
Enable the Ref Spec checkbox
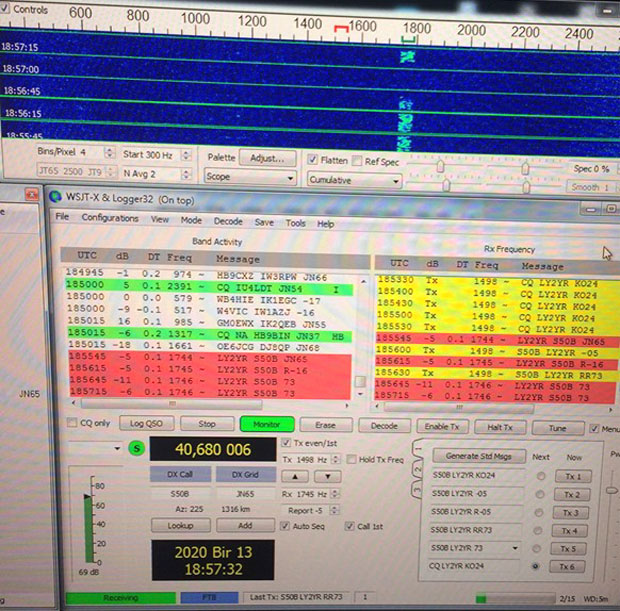pyautogui.click(x=357, y=161)
